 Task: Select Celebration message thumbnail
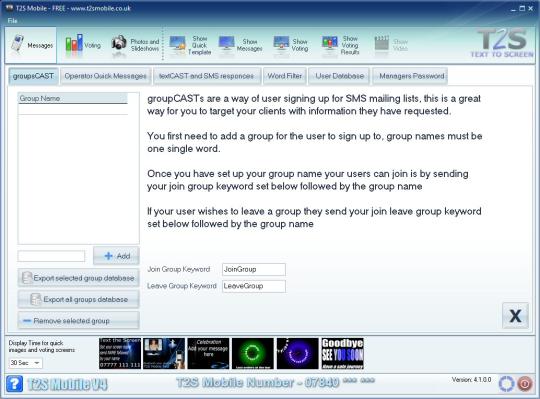(x=208, y=353)
